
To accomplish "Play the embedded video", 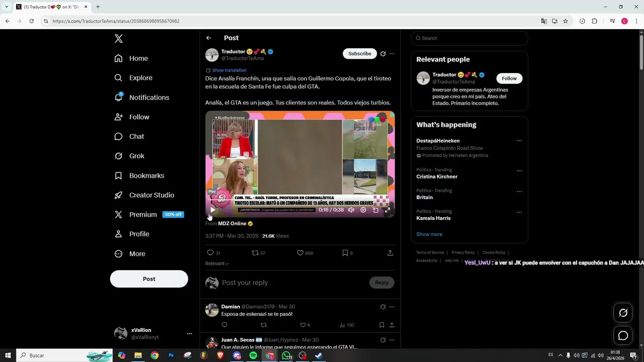I will tap(213, 210).
